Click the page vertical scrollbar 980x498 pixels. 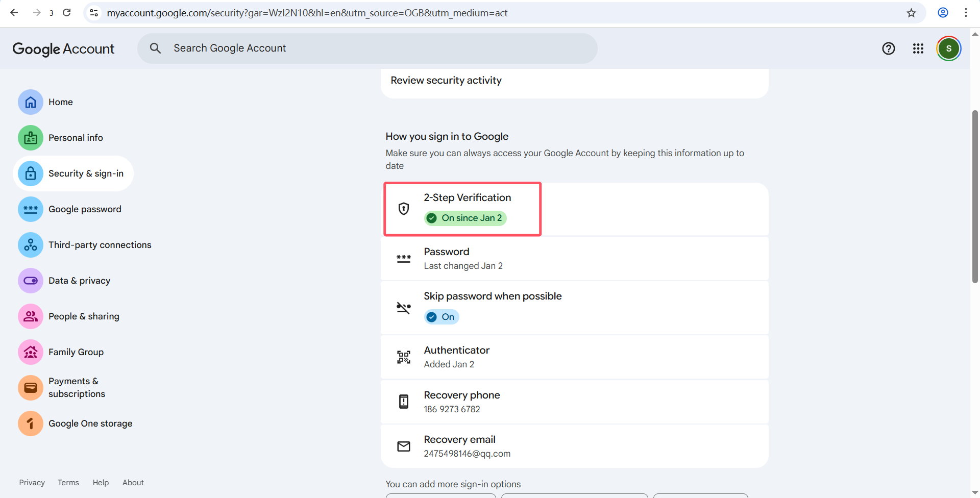(x=975, y=196)
